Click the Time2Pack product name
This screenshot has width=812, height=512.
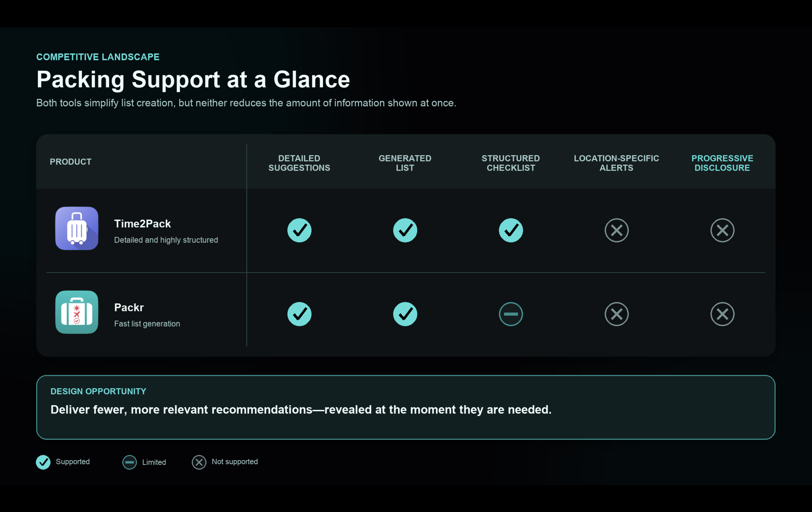point(143,224)
